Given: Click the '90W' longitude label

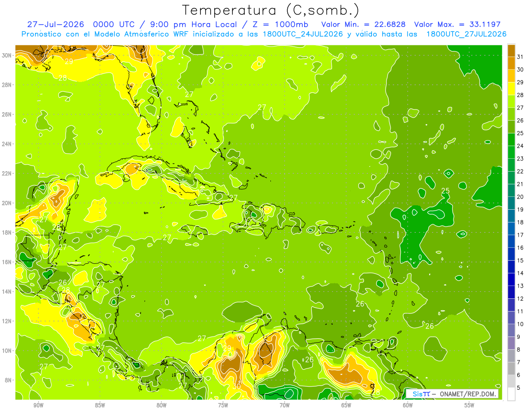Looking at the screenshot, I should [x=38, y=405].
